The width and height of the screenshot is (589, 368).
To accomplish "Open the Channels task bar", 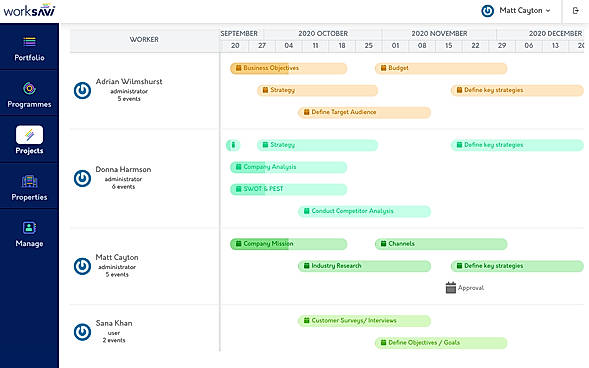I will point(441,244).
